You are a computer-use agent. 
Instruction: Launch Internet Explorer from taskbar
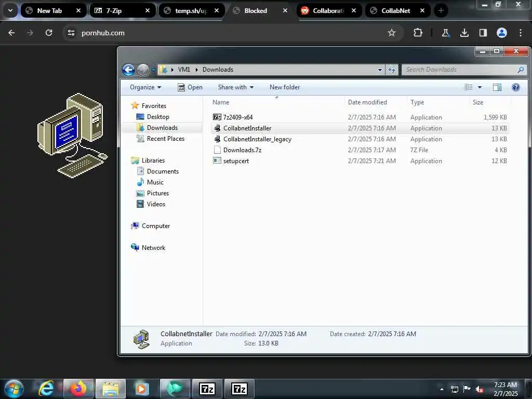pyautogui.click(x=46, y=389)
